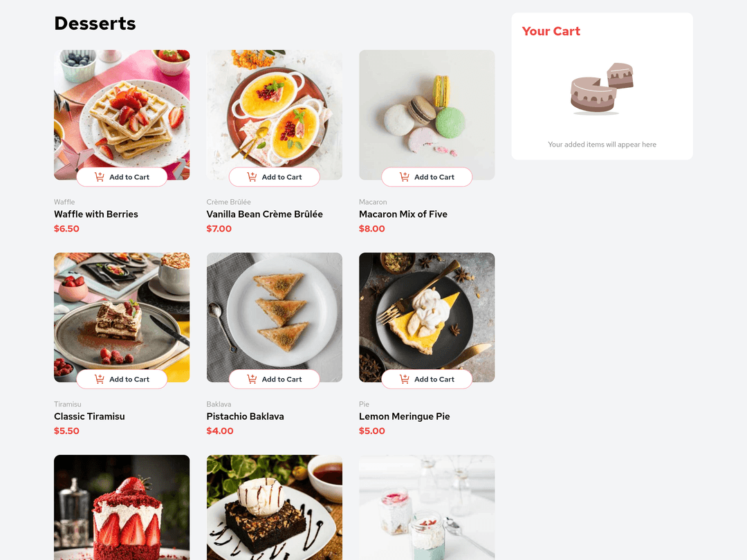Click the cart icon under the Waffle image
The width and height of the screenshot is (747, 560).
pyautogui.click(x=99, y=177)
